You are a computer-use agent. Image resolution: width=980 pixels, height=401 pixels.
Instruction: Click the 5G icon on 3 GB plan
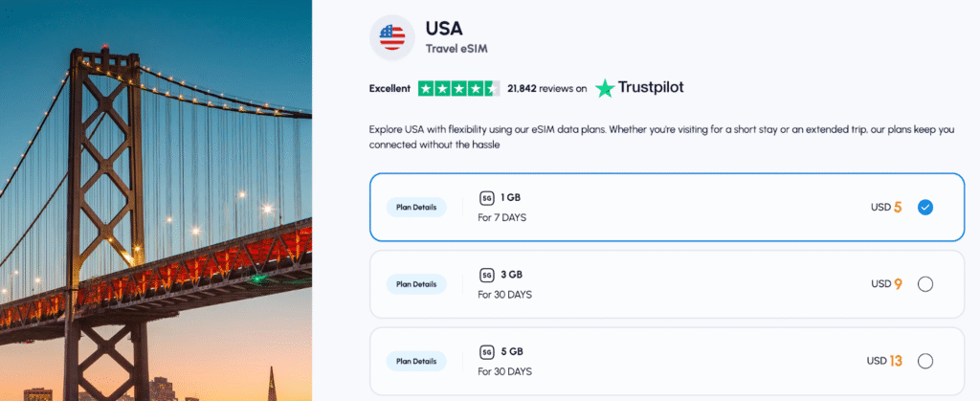(486, 275)
